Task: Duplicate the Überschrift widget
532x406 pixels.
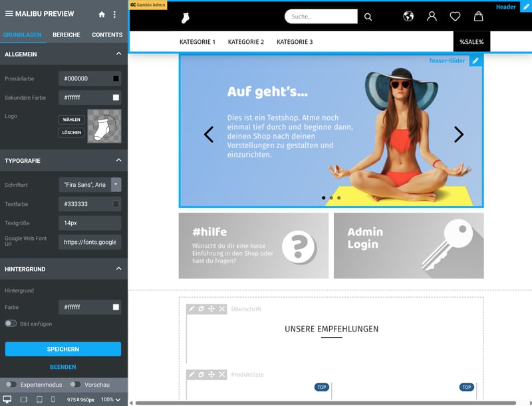Action: (201, 309)
